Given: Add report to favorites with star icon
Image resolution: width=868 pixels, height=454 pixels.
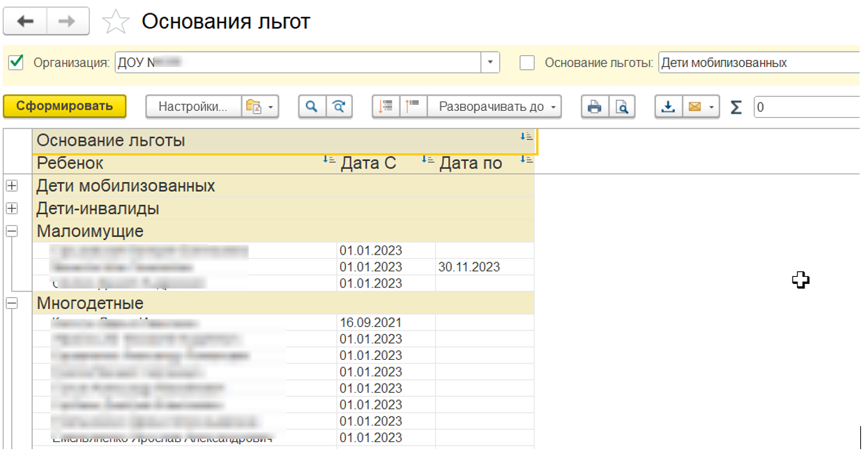Looking at the screenshot, I should point(116,22).
